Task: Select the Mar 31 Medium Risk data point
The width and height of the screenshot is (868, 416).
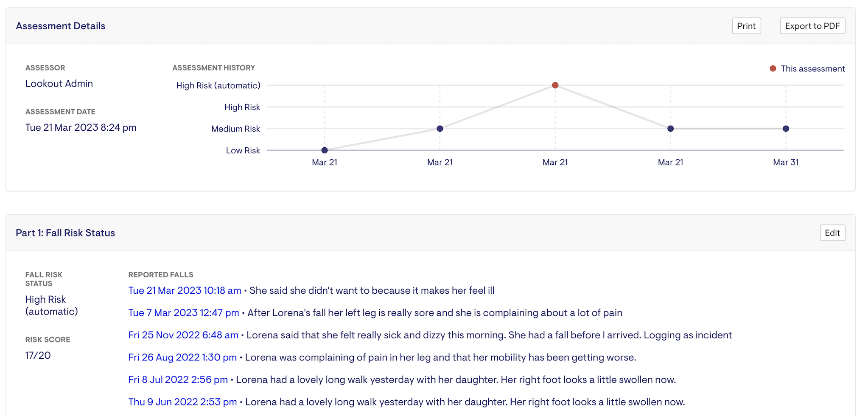Action: [x=786, y=129]
